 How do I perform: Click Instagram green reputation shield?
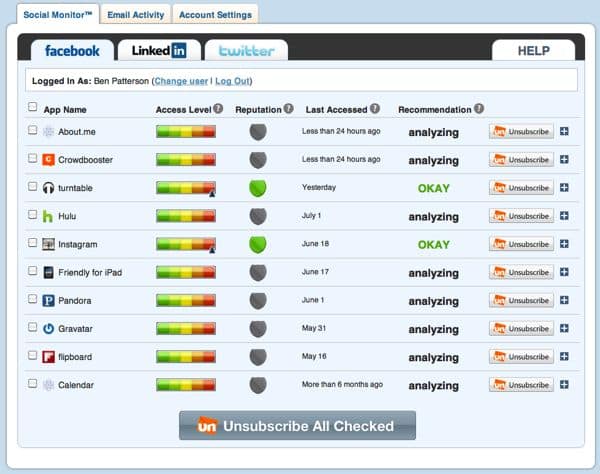tap(258, 244)
